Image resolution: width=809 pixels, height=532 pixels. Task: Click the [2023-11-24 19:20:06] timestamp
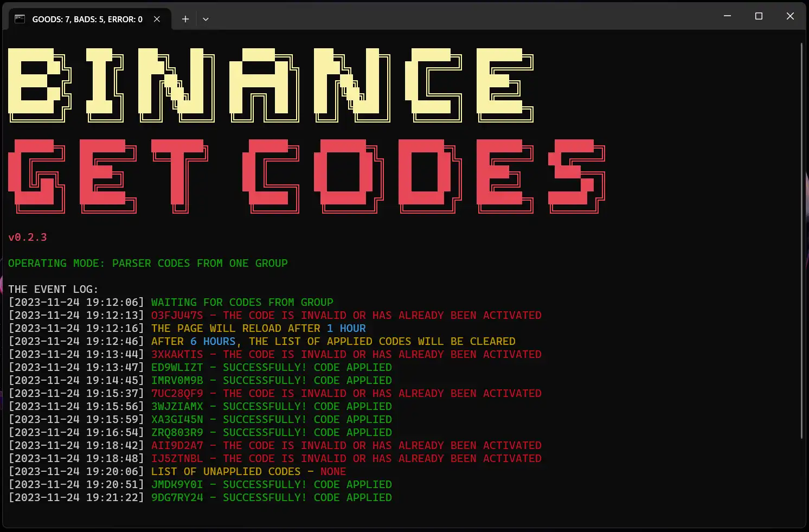pos(76,471)
